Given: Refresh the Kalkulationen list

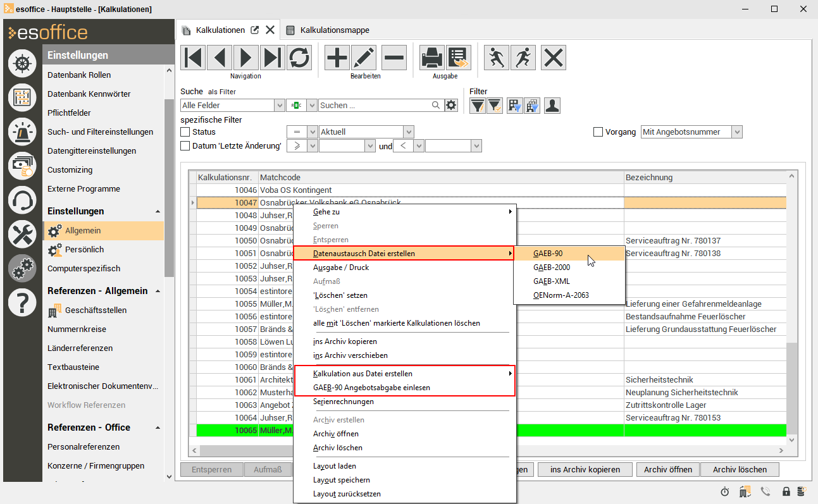Looking at the screenshot, I should pos(299,58).
